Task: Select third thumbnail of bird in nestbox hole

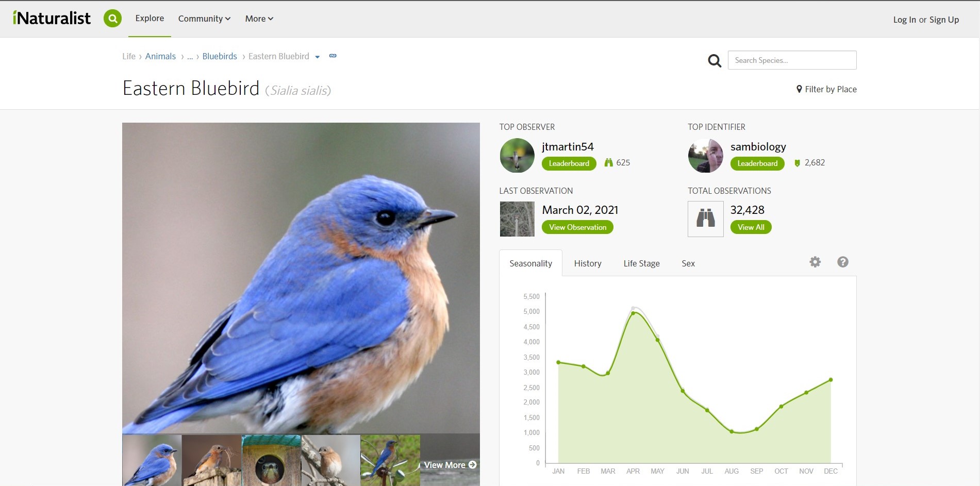Action: click(271, 460)
